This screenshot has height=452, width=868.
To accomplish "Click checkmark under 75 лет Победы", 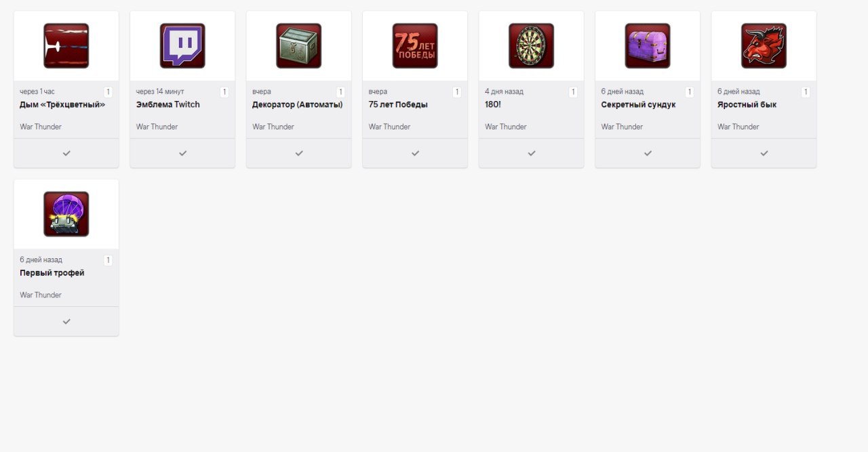I will tap(415, 153).
